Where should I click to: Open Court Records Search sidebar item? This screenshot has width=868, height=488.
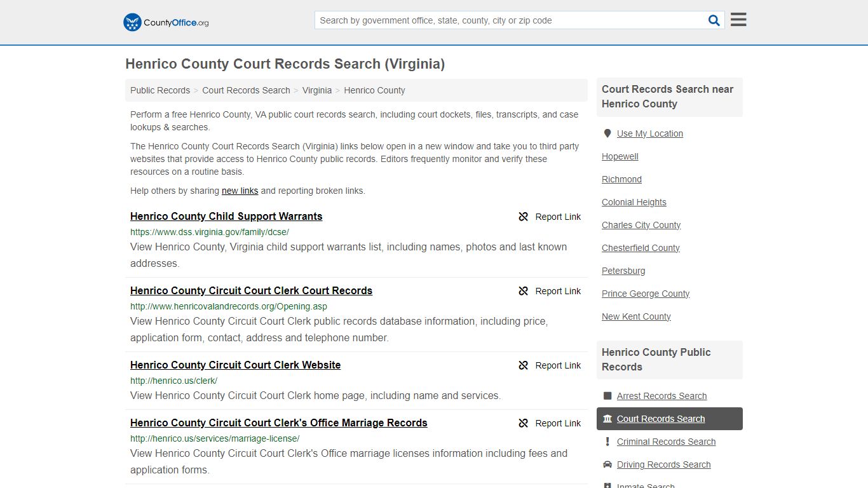point(670,419)
